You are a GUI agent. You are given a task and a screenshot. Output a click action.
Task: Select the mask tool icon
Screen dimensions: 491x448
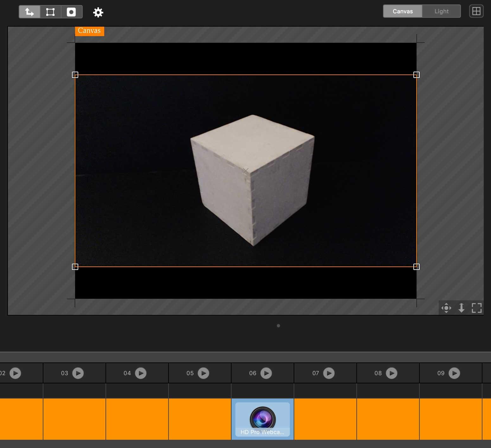tap(71, 12)
